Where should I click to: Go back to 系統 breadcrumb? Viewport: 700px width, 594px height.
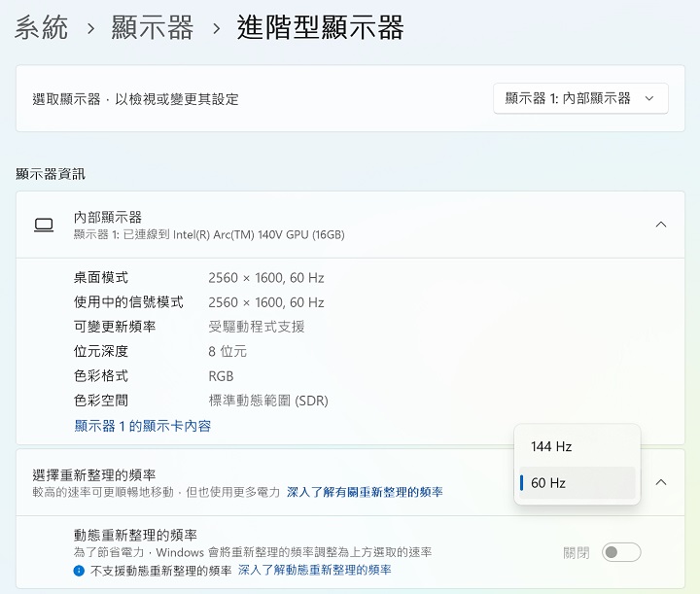[x=41, y=27]
